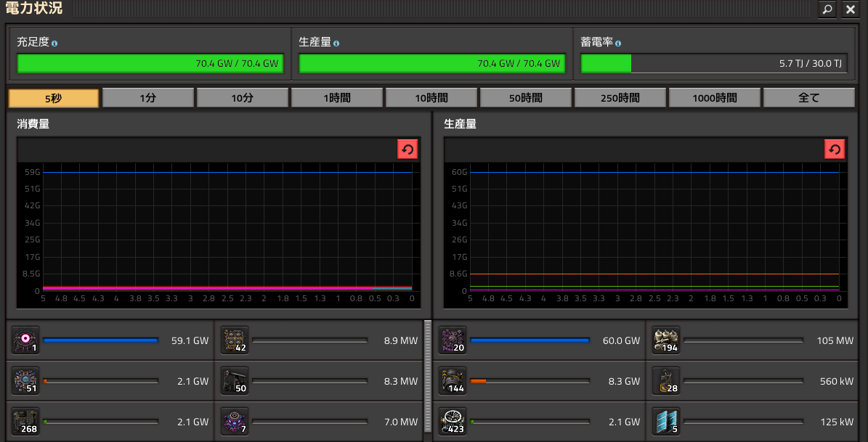
Task: Click the 59.1 GW consumption value
Action: point(190,341)
